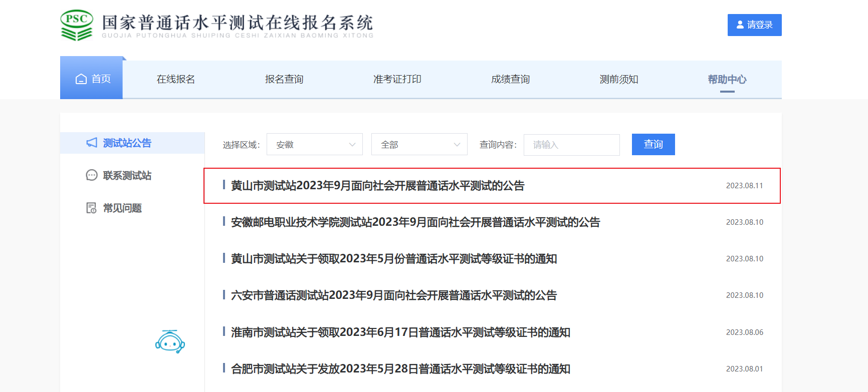Click the site title 国家普通话水平测试在线报名系统
Image resolution: width=868 pixels, height=392 pixels.
pos(238,23)
